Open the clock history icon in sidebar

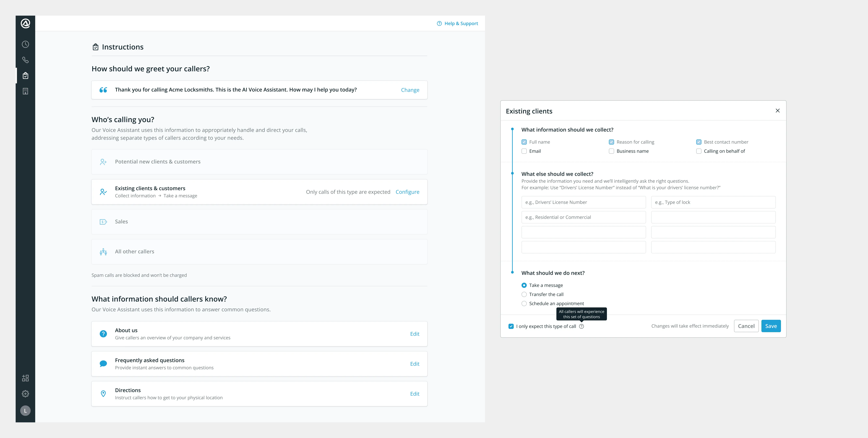25,44
